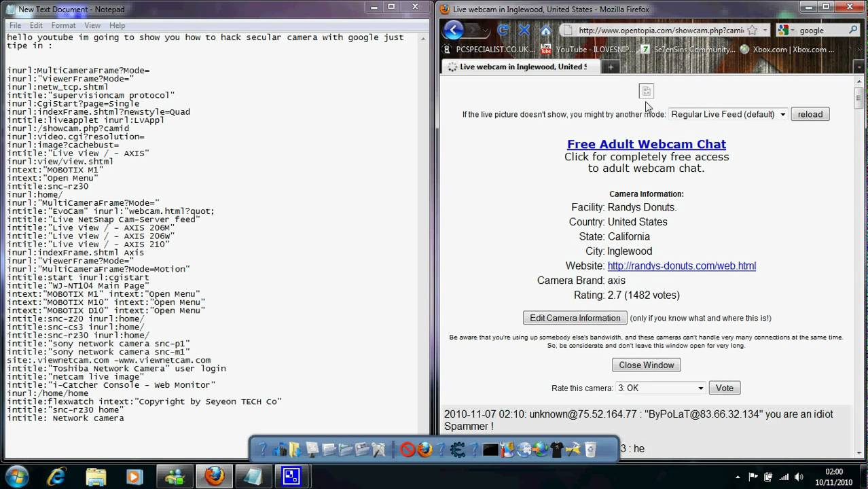The width and height of the screenshot is (868, 489).
Task: Bookmark this page with the star icon
Action: pyautogui.click(x=752, y=31)
